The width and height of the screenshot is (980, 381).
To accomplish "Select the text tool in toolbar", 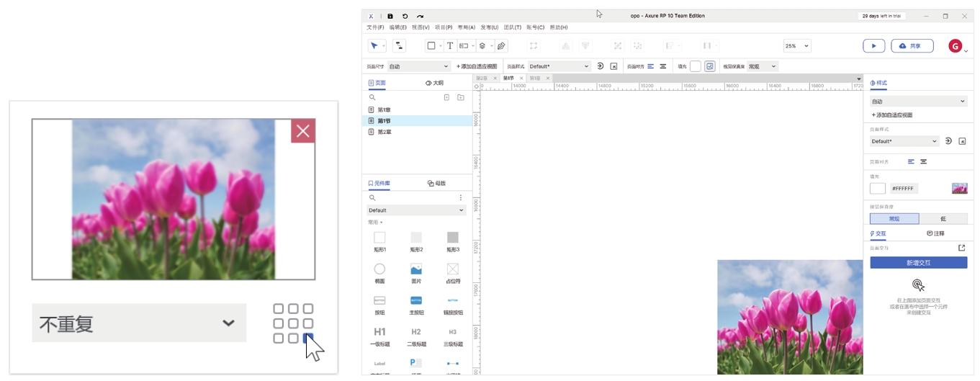I will (x=450, y=45).
